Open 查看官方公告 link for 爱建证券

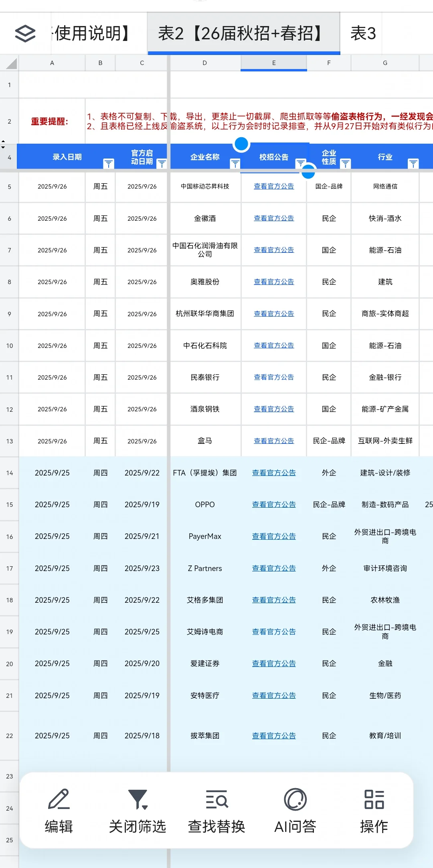(274, 663)
